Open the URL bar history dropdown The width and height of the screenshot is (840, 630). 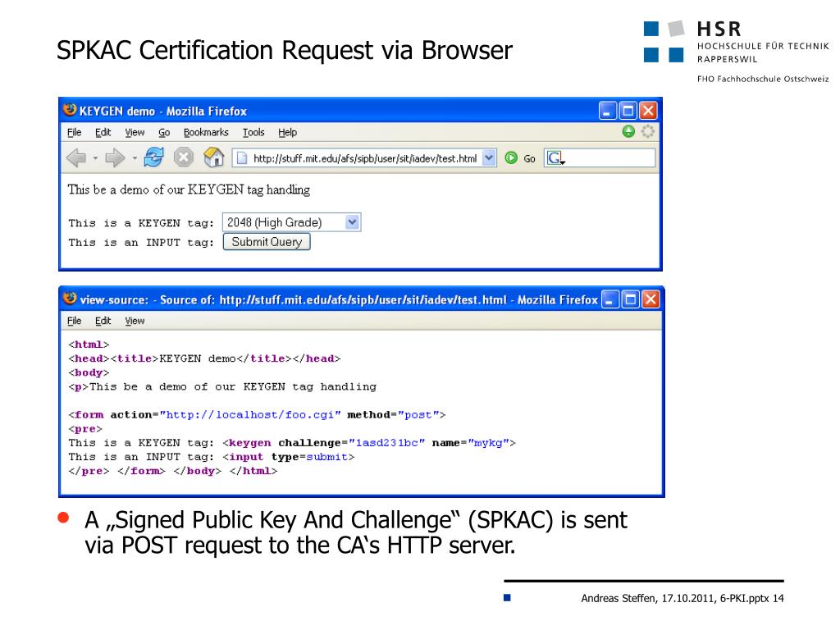pyautogui.click(x=489, y=158)
